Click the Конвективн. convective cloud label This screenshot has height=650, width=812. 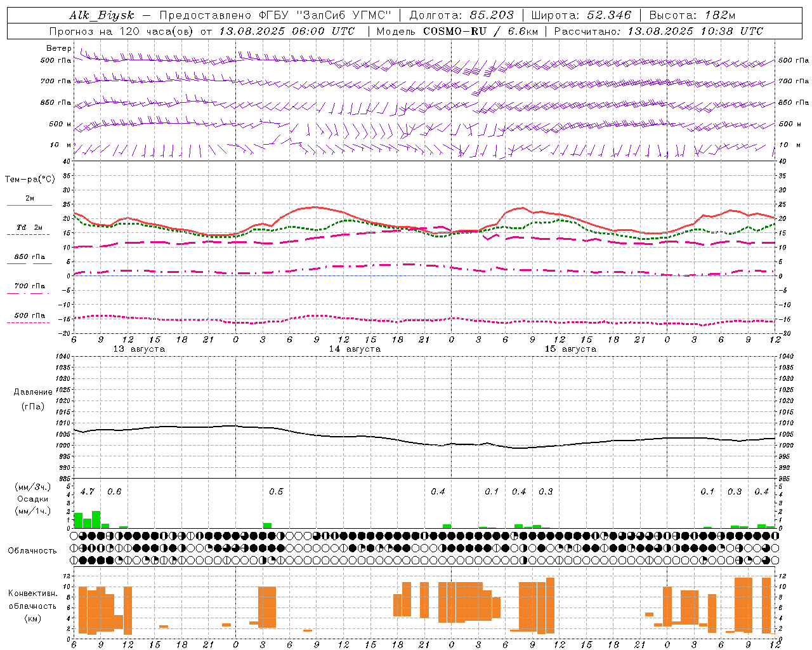(x=33, y=594)
